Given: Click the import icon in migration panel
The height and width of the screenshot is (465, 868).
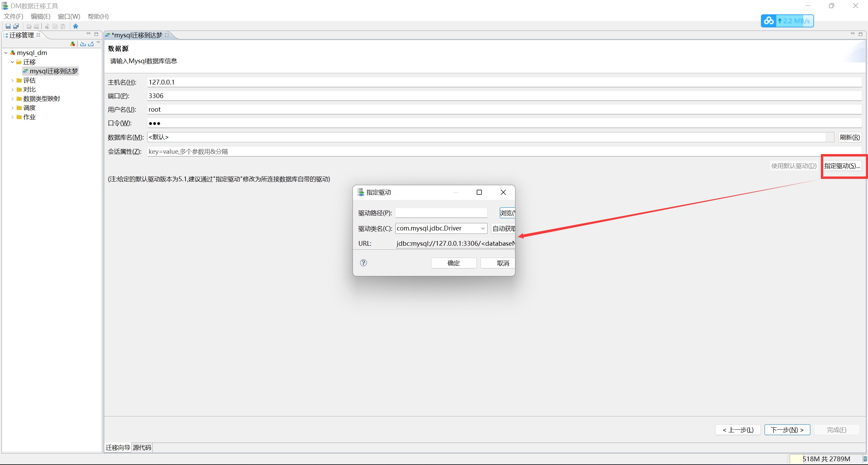Looking at the screenshot, I should coord(83,44).
